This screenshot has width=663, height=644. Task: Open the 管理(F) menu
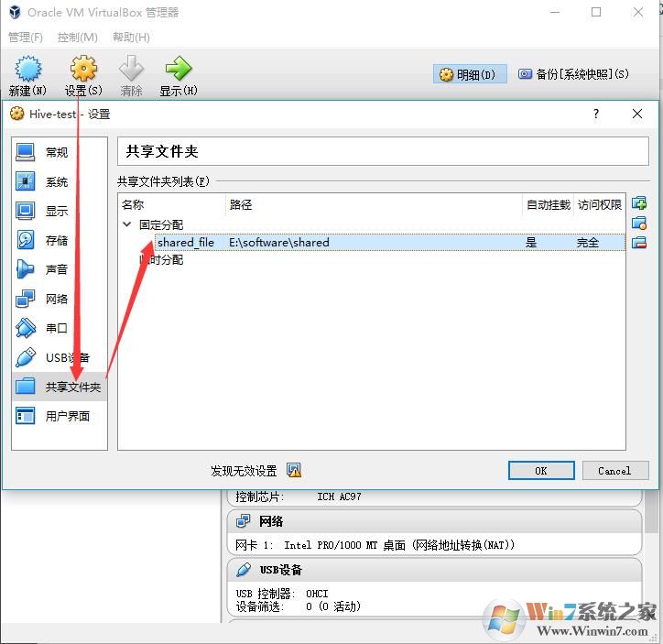(26, 38)
